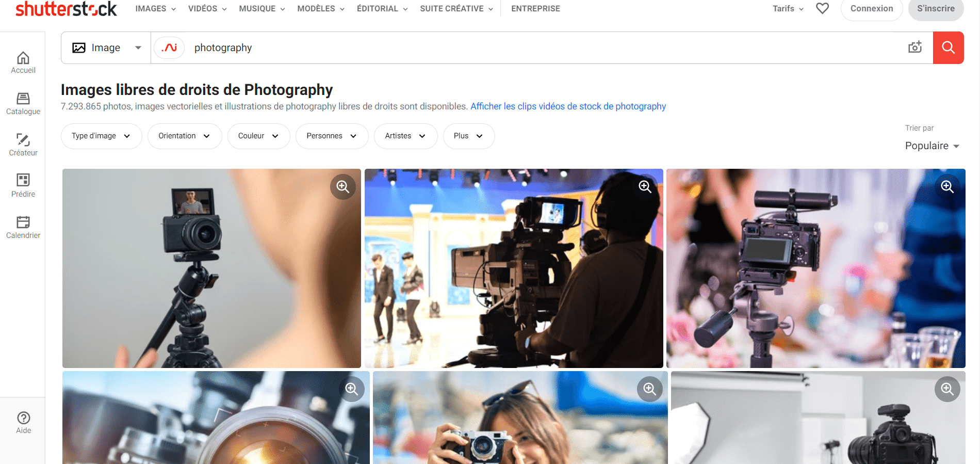The height and width of the screenshot is (464, 980).
Task: Open the VIDÉOS menu
Action: (x=207, y=9)
